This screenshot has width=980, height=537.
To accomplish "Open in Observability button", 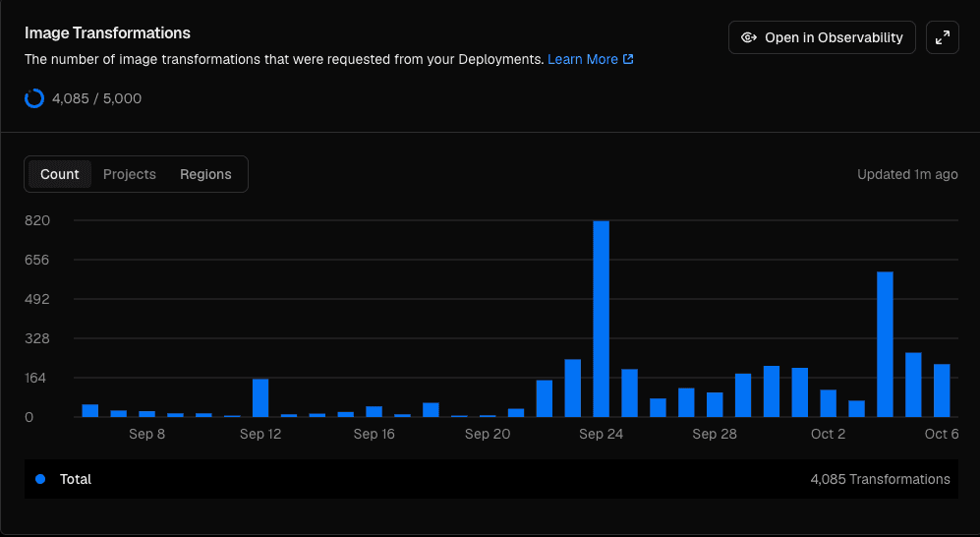I will click(x=822, y=37).
